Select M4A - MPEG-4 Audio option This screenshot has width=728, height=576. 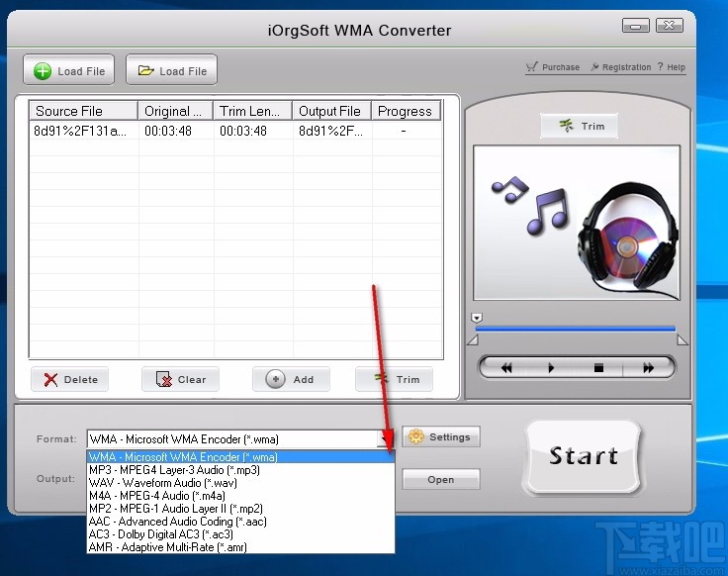tap(240, 496)
